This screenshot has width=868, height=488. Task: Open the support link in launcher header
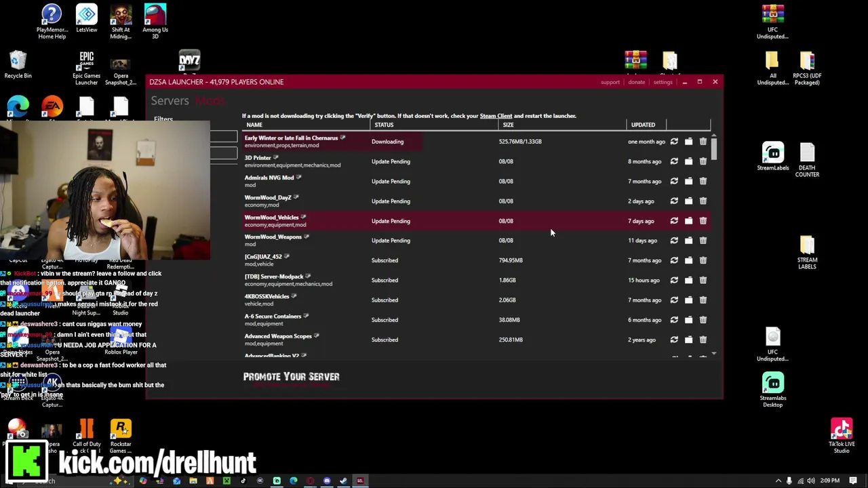tap(610, 82)
